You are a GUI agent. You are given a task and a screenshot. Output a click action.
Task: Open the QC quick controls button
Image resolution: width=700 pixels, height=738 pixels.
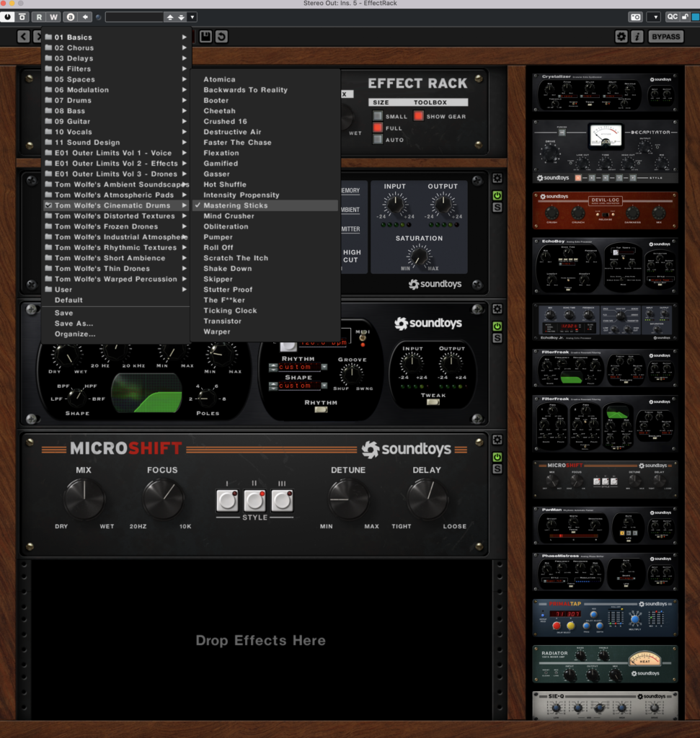pos(672,17)
